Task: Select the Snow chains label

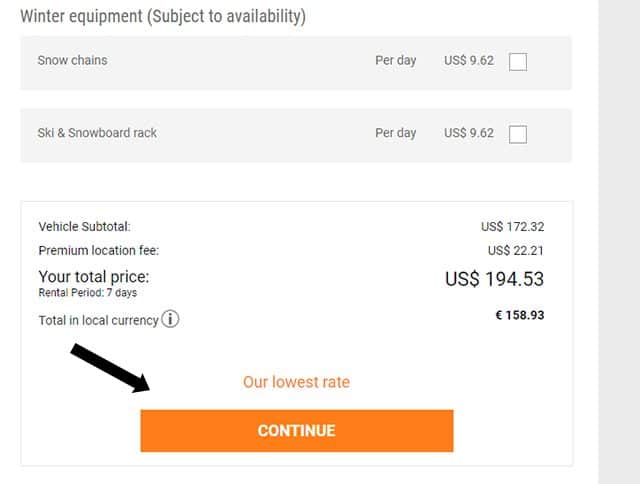Action: (72, 60)
